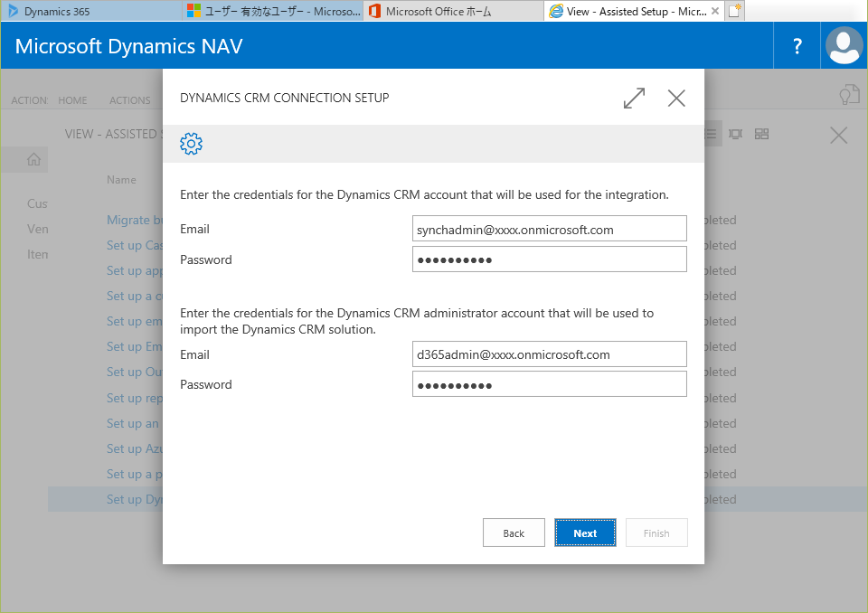868x613 pixels.
Task: Click the gear icon in the dialog header
Action: point(191,144)
